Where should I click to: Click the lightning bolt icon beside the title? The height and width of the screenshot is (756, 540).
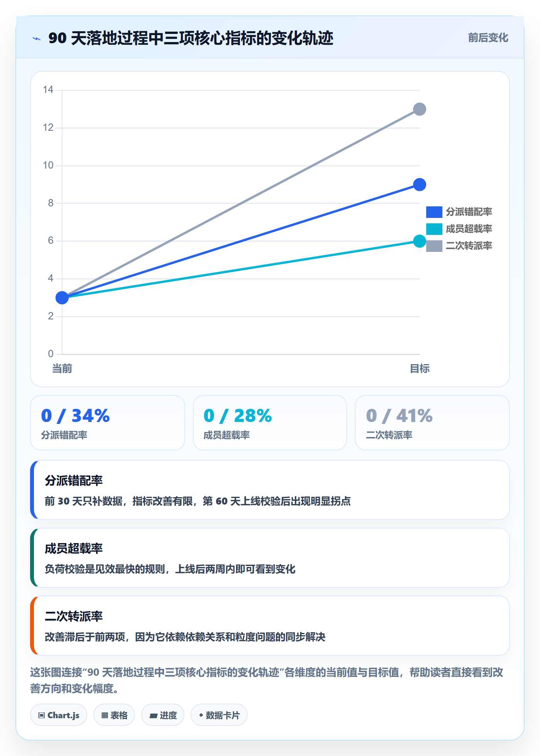click(37, 39)
